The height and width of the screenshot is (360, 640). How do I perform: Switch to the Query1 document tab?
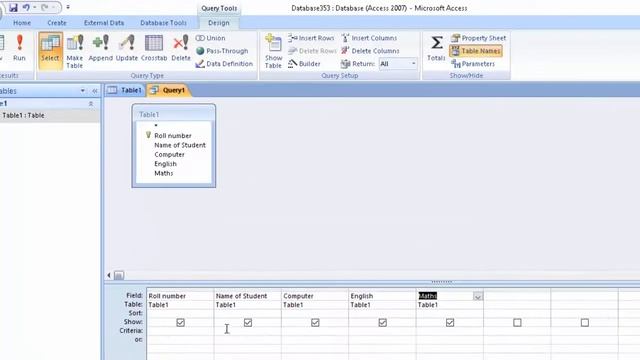click(x=168, y=90)
